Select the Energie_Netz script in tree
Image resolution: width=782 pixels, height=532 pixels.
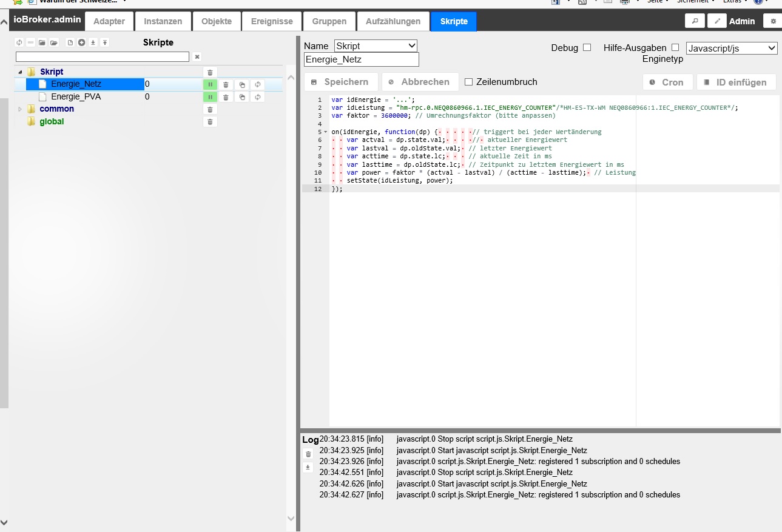pos(76,84)
